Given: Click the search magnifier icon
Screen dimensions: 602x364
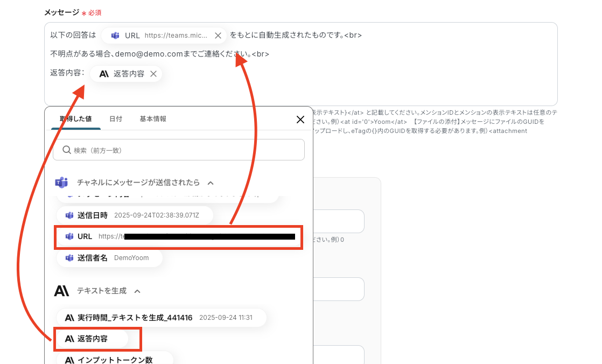Looking at the screenshot, I should 67,150.
